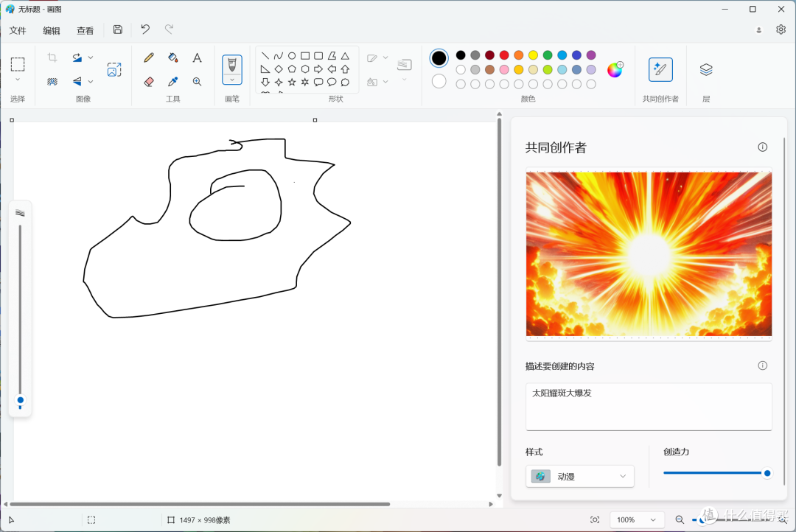
Task: Choose the oval shape
Action: pyautogui.click(x=292, y=56)
